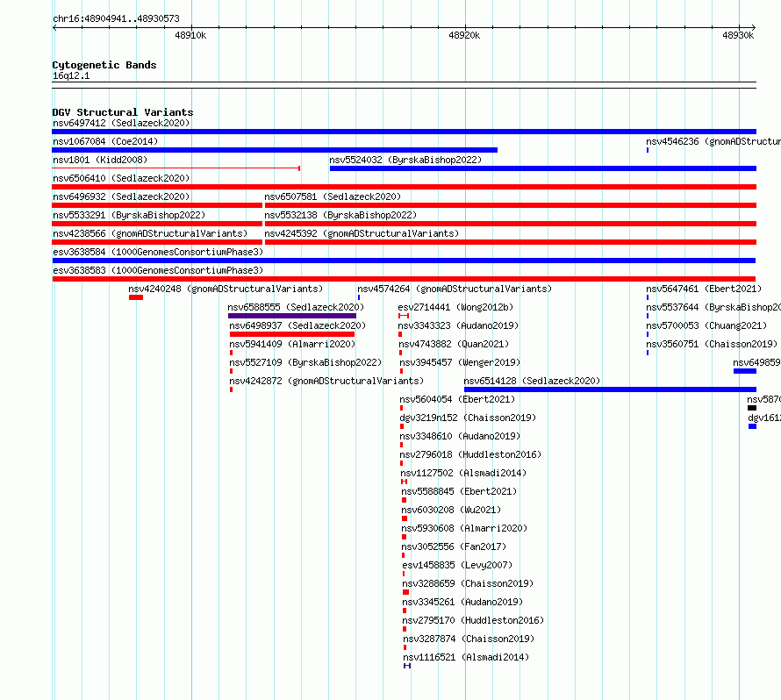Viewport: 781px width, 700px height.
Task: Click the red bar under nsv6498937
Action: click(292, 334)
